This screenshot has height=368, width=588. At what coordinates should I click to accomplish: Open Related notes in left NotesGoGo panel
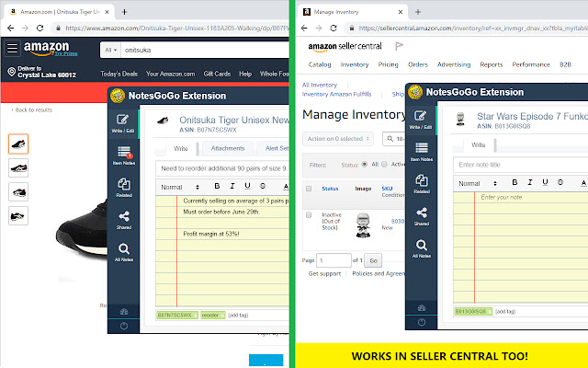pos(124,188)
